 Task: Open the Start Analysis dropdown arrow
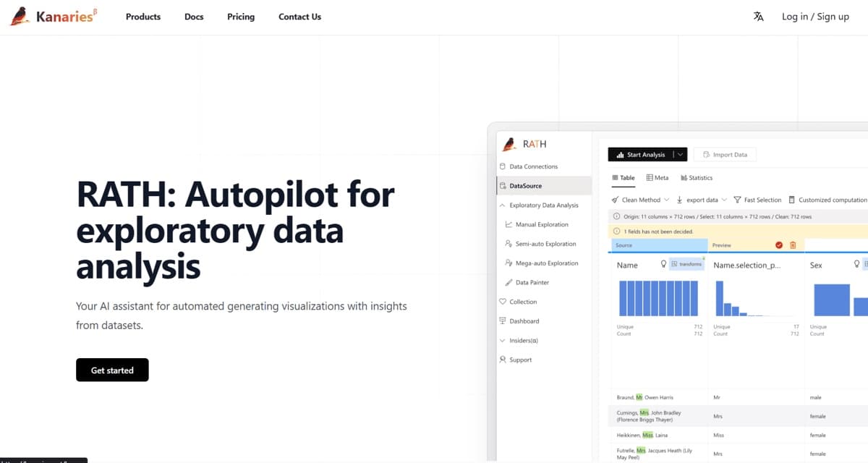pos(680,154)
